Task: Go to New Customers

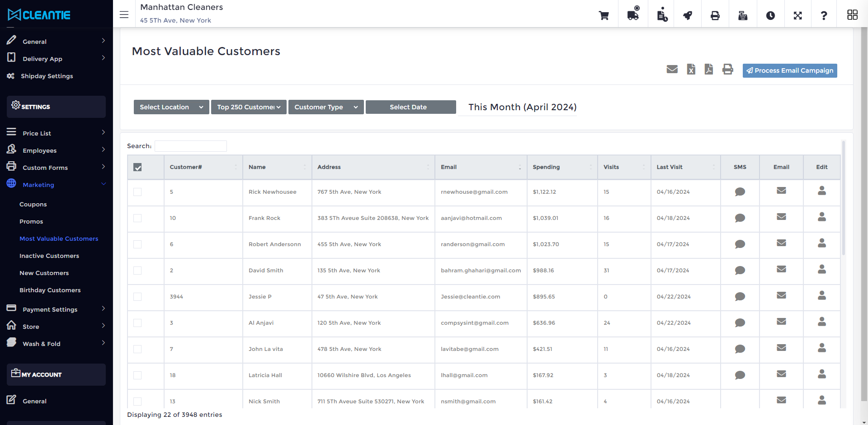Action: coord(44,273)
